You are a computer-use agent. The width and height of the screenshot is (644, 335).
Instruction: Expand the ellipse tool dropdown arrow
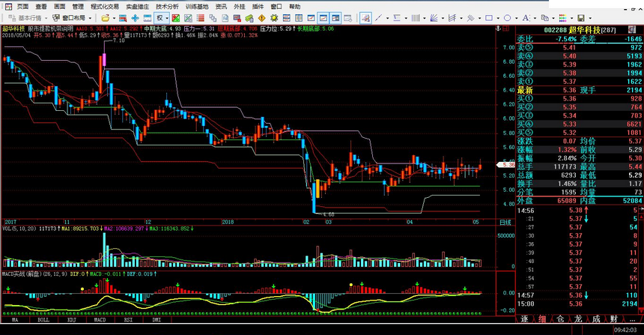[x=516, y=18]
